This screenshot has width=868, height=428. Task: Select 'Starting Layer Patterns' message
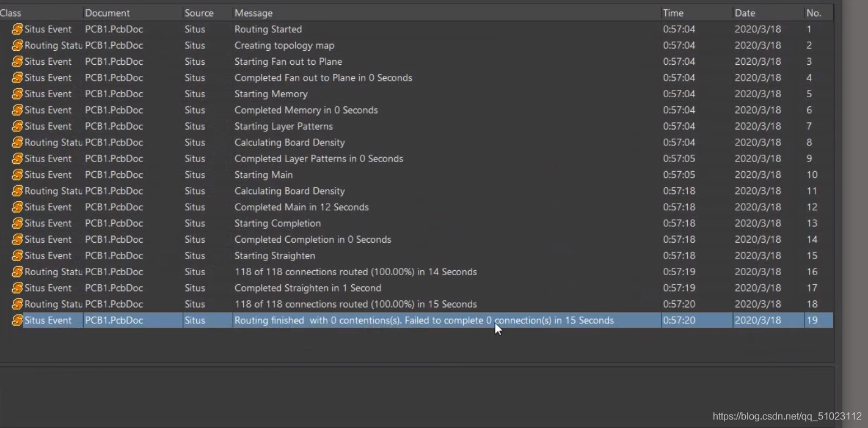283,127
